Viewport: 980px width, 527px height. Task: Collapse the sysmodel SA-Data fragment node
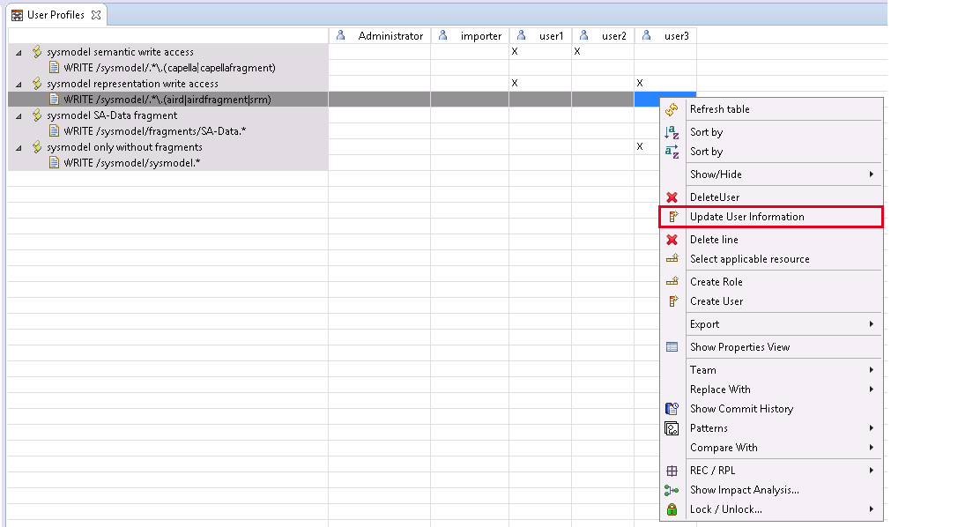(19, 115)
